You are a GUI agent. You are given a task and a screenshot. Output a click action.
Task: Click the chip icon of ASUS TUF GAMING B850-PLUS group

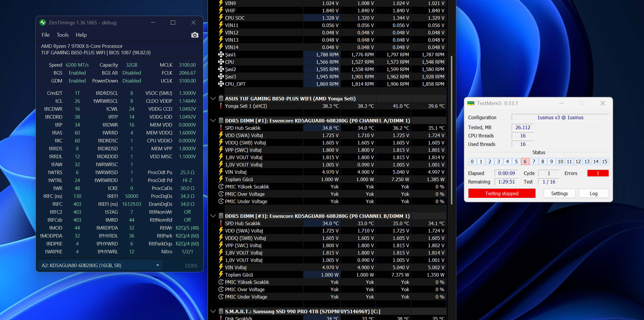click(x=221, y=98)
